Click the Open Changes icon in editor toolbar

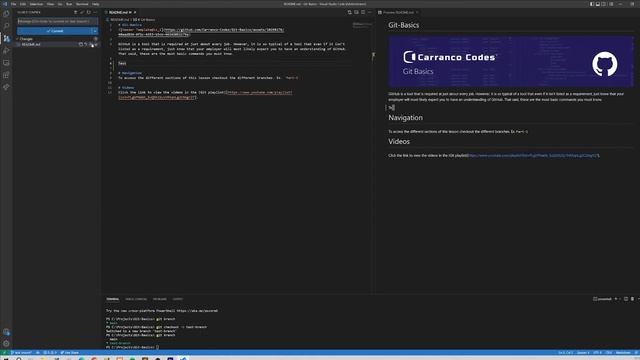point(349,12)
